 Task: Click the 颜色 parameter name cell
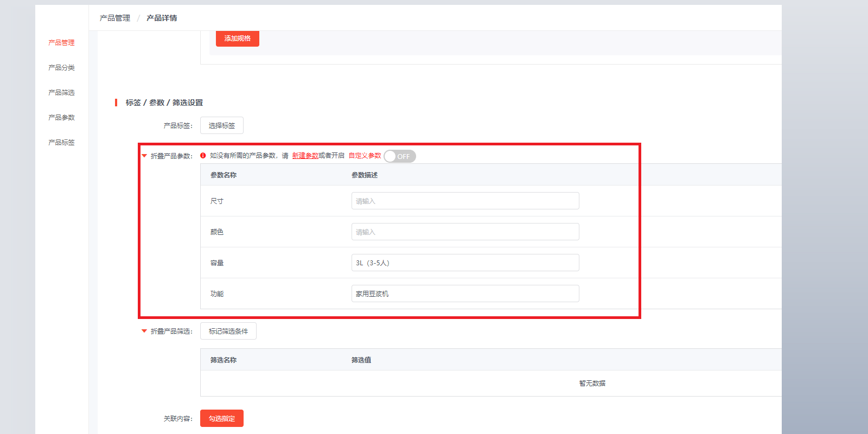pyautogui.click(x=217, y=232)
